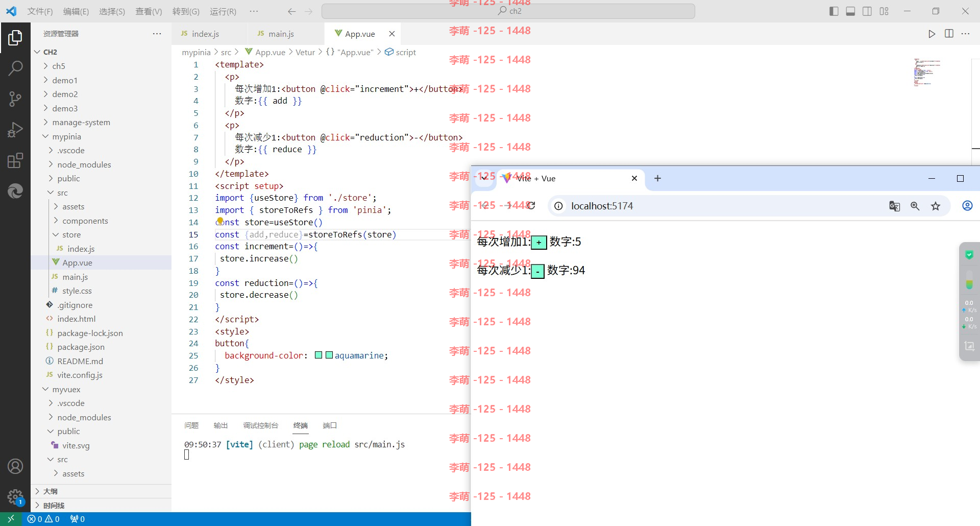The width and height of the screenshot is (980, 526).
Task: View site information icon in address bar
Action: (559, 206)
